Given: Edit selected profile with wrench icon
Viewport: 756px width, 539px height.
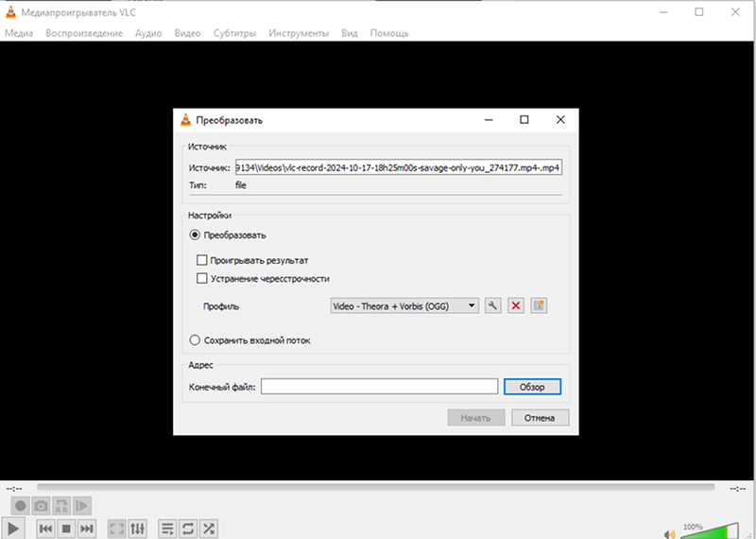Looking at the screenshot, I should pyautogui.click(x=492, y=305).
